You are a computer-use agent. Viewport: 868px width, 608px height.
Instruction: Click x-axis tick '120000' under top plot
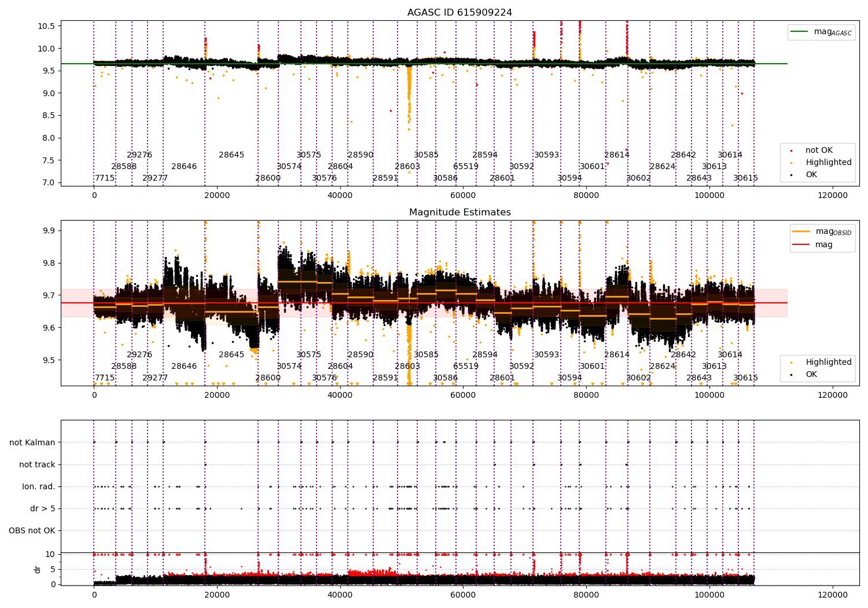832,196
